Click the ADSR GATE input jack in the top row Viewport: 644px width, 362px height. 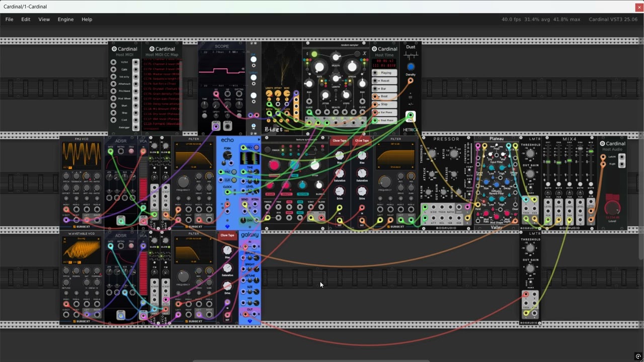tap(110, 151)
